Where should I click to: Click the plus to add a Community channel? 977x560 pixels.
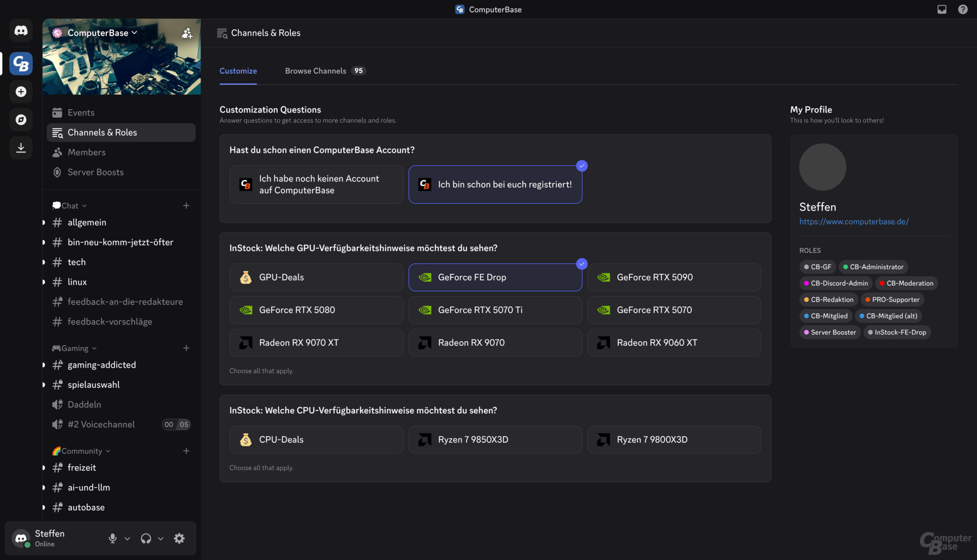[186, 451]
